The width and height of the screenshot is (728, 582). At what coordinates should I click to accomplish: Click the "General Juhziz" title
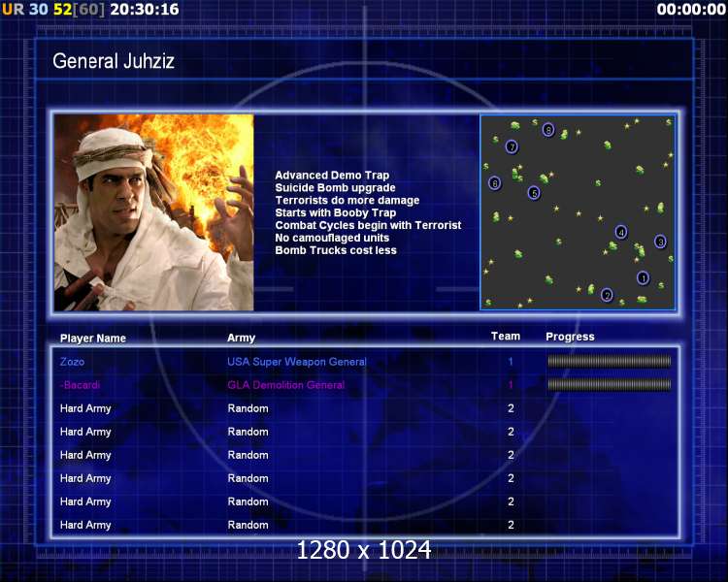(x=114, y=61)
